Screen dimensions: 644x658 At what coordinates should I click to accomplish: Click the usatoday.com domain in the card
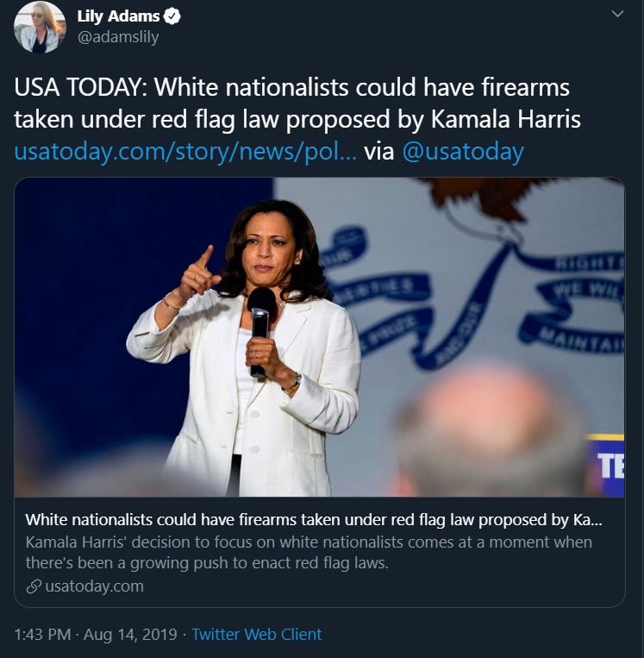click(x=94, y=586)
